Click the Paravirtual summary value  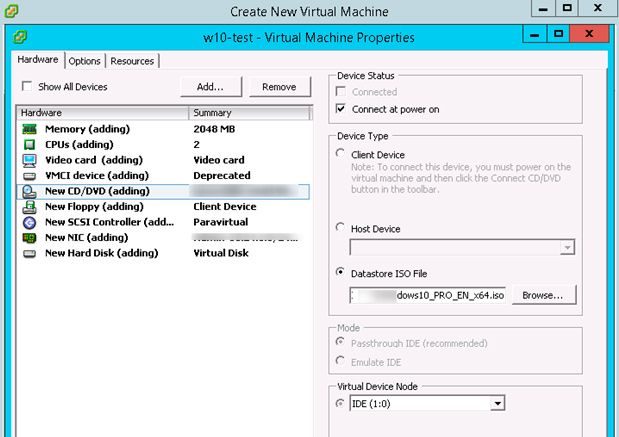221,222
